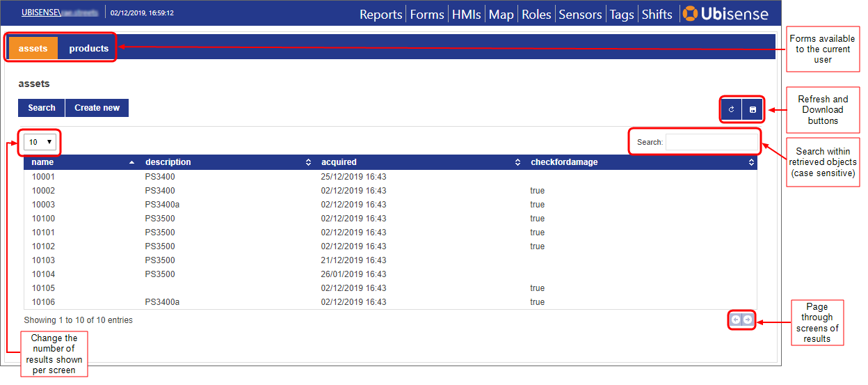
Task: Select row with name 10106
Action: (x=390, y=302)
